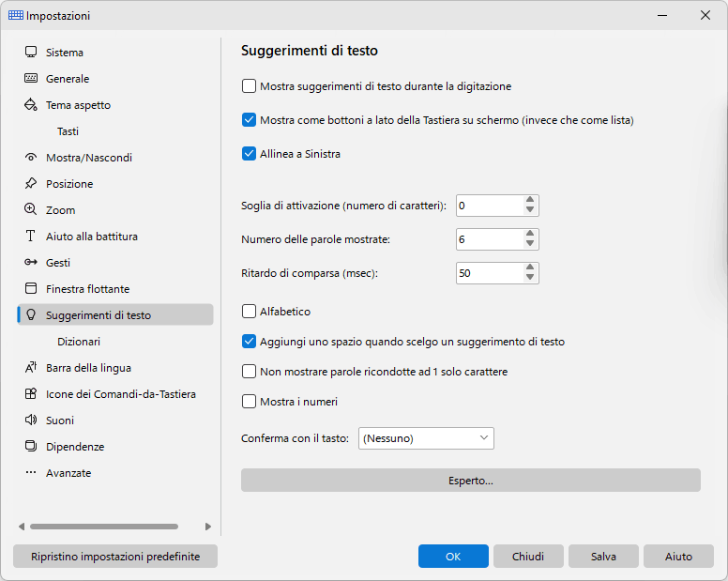Image resolution: width=728 pixels, height=581 pixels.
Task: Click the Mostra/Nascondi eye icon
Action: pyautogui.click(x=31, y=158)
